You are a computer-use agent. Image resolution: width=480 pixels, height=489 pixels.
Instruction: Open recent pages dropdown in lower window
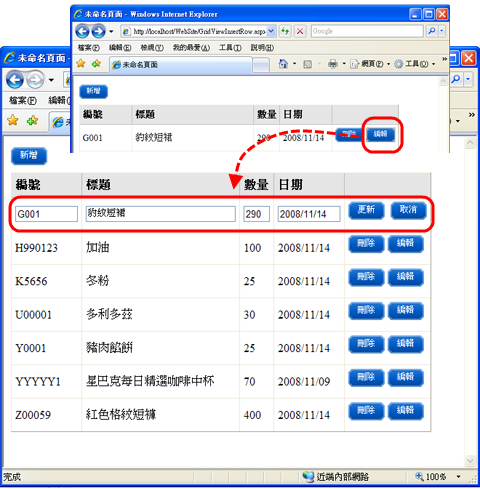[51, 80]
